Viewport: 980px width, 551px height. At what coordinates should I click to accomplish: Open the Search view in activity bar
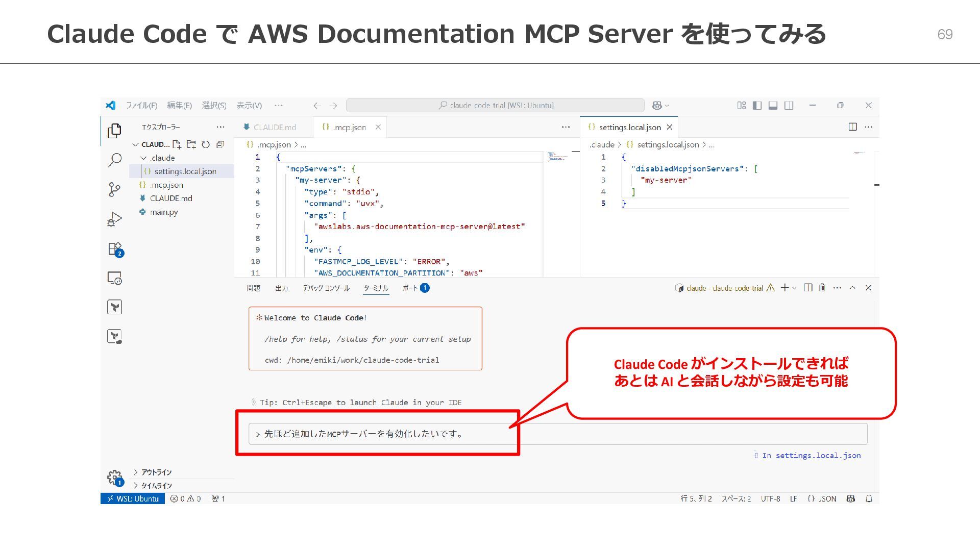click(x=115, y=160)
